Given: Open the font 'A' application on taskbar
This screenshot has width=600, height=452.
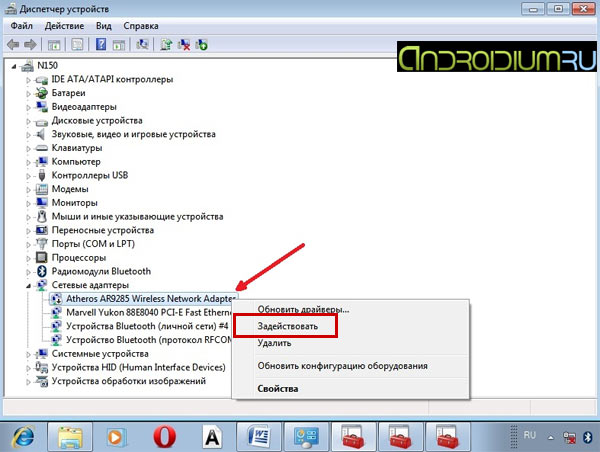Looking at the screenshot, I should 212,437.
